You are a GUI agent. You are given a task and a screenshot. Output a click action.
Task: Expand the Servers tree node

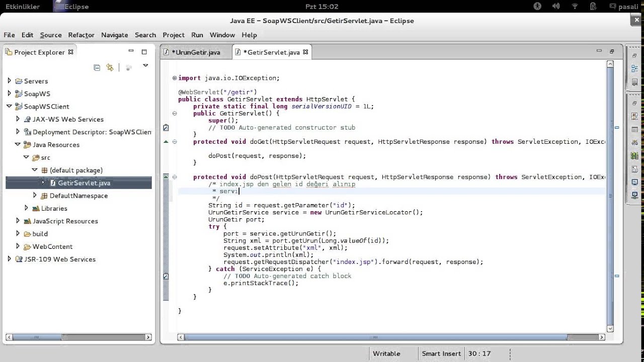(9, 80)
